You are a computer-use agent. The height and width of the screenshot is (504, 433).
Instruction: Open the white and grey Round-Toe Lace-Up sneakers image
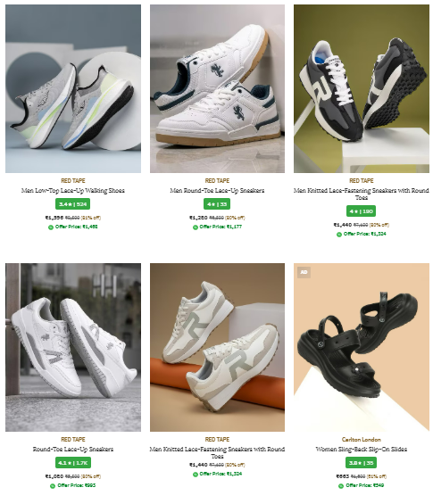[73, 347]
